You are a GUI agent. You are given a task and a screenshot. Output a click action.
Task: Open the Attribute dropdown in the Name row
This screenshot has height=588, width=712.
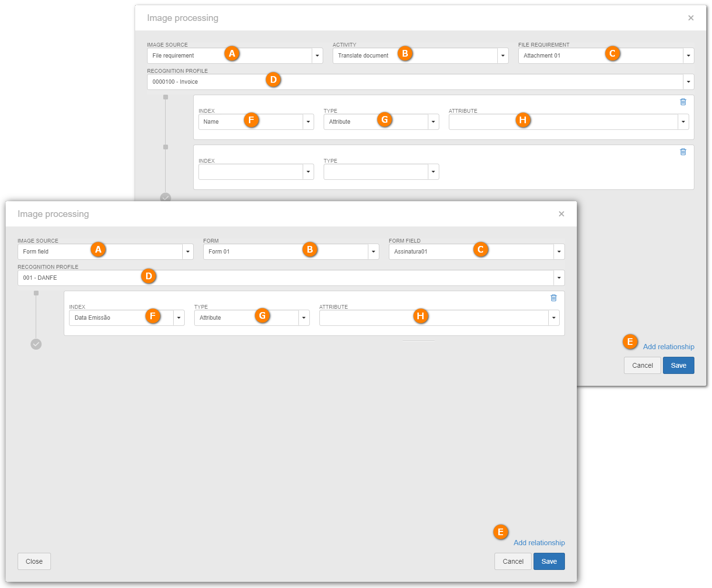pyautogui.click(x=683, y=122)
